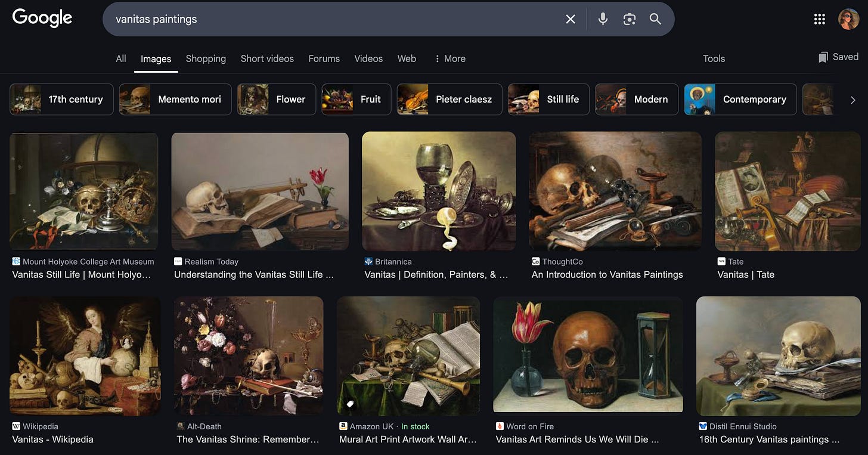Image resolution: width=868 pixels, height=455 pixels.
Task: Switch to the All tab
Action: [121, 58]
